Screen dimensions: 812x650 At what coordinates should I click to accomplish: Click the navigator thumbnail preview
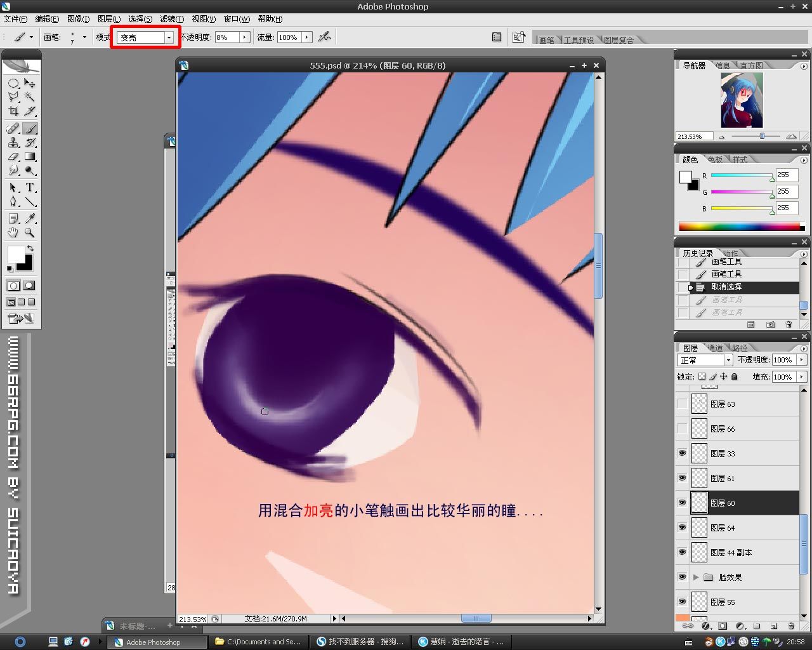click(x=742, y=100)
